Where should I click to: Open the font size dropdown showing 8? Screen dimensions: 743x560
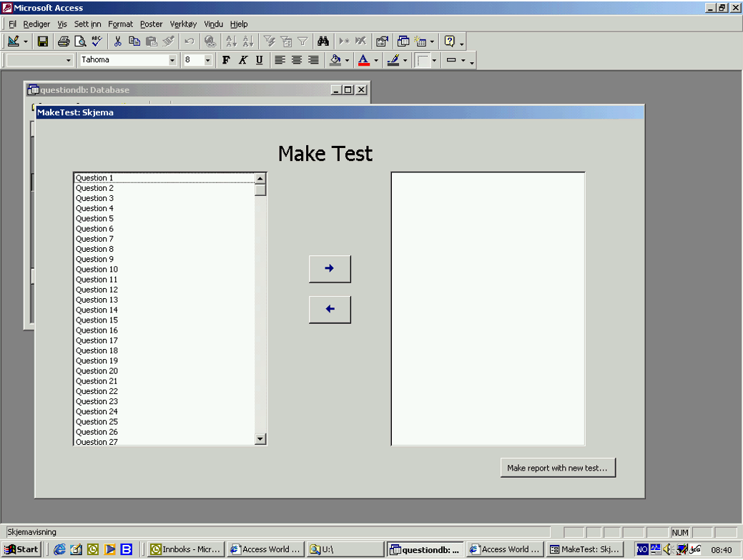(x=208, y=60)
